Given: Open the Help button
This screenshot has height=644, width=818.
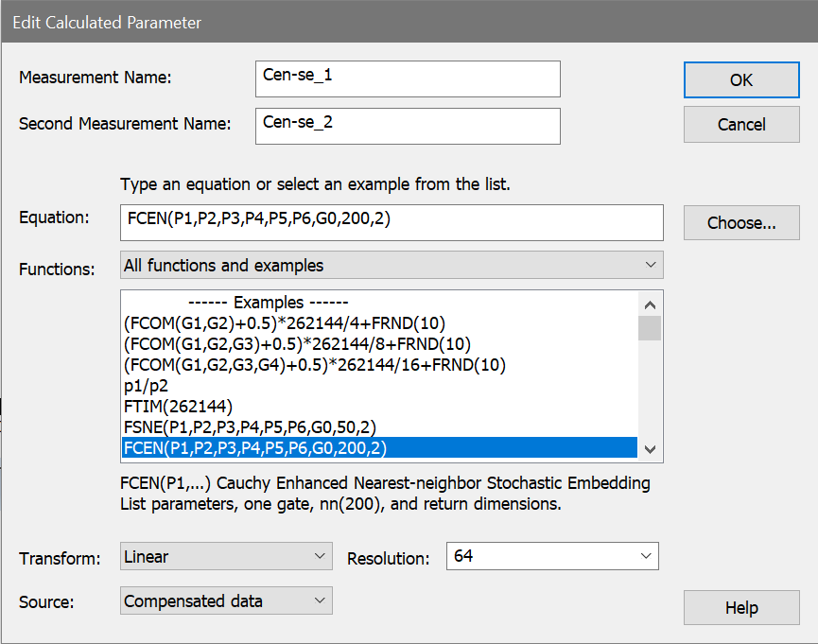Looking at the screenshot, I should click(740, 608).
